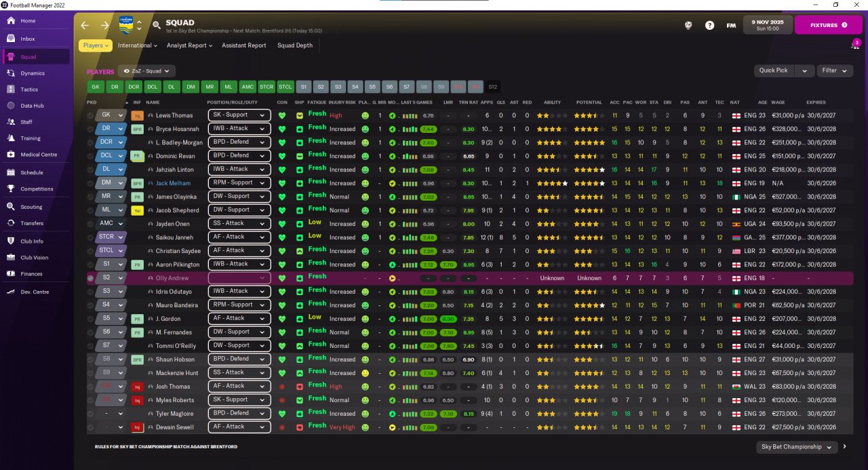Open the Transfers section
868x470 pixels.
point(36,223)
